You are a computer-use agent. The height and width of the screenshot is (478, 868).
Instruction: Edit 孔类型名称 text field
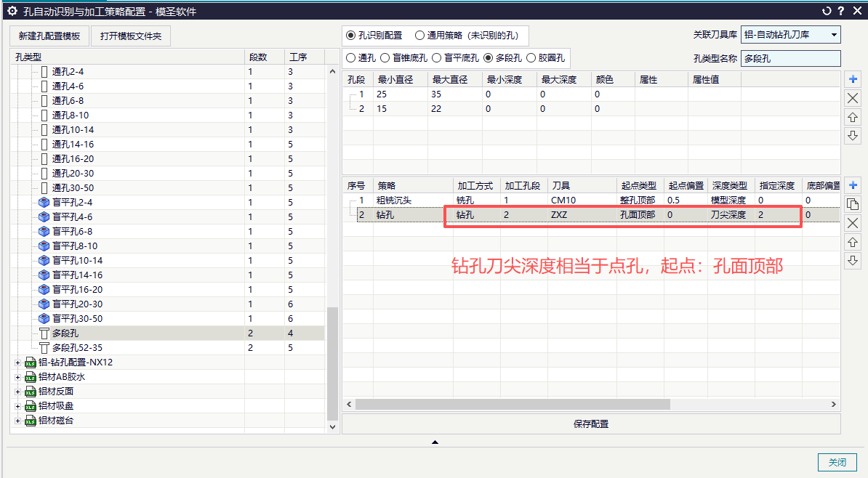[x=790, y=59]
